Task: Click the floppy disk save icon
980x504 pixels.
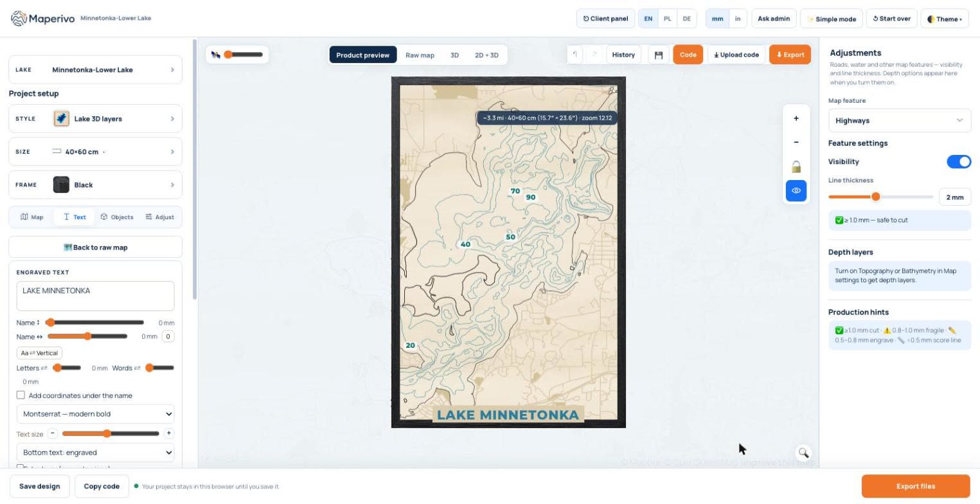Action: pos(659,55)
